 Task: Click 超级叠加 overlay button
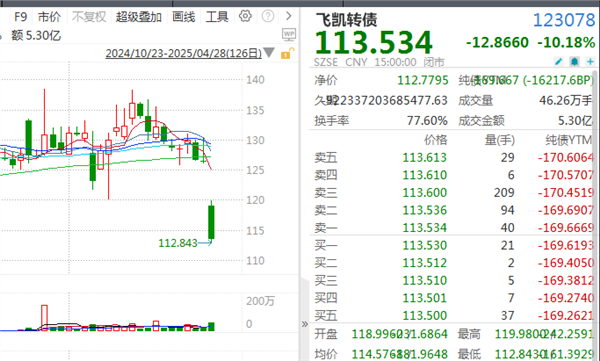coord(139,17)
